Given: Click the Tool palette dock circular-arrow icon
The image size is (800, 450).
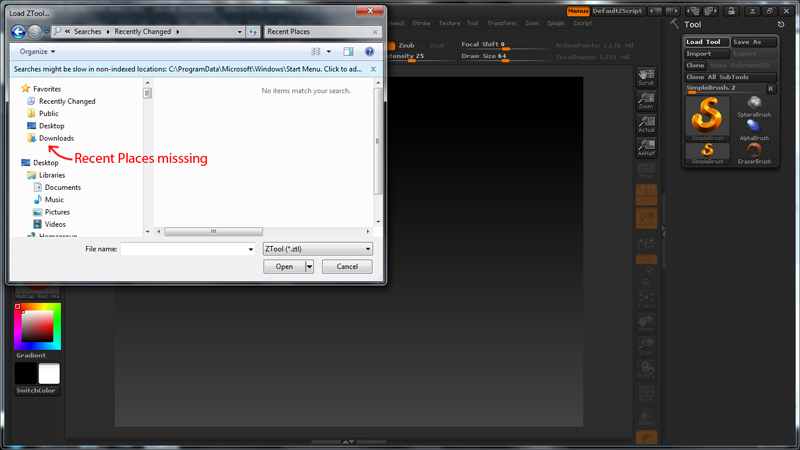Looking at the screenshot, I should [x=781, y=24].
